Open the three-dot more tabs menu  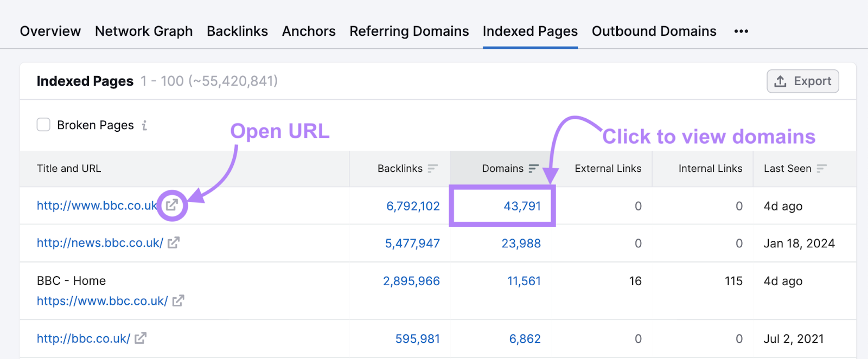tap(741, 31)
